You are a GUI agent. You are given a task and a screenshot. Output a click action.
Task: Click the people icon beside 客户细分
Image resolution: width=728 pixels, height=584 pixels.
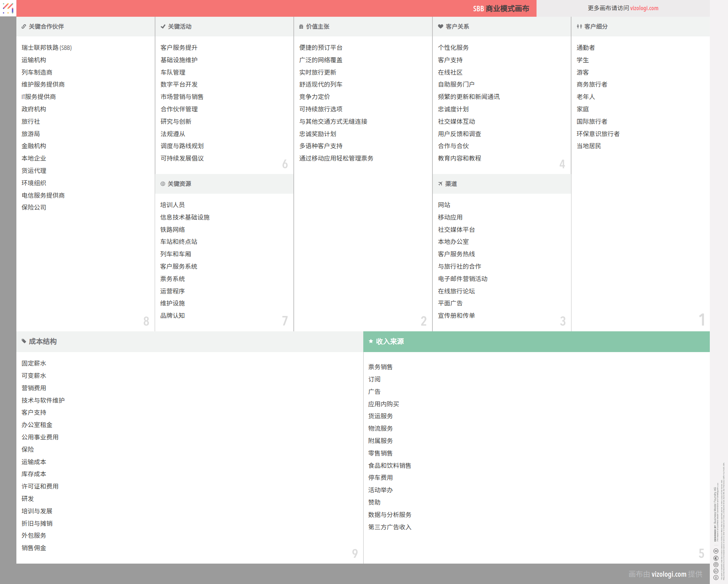[x=579, y=27]
